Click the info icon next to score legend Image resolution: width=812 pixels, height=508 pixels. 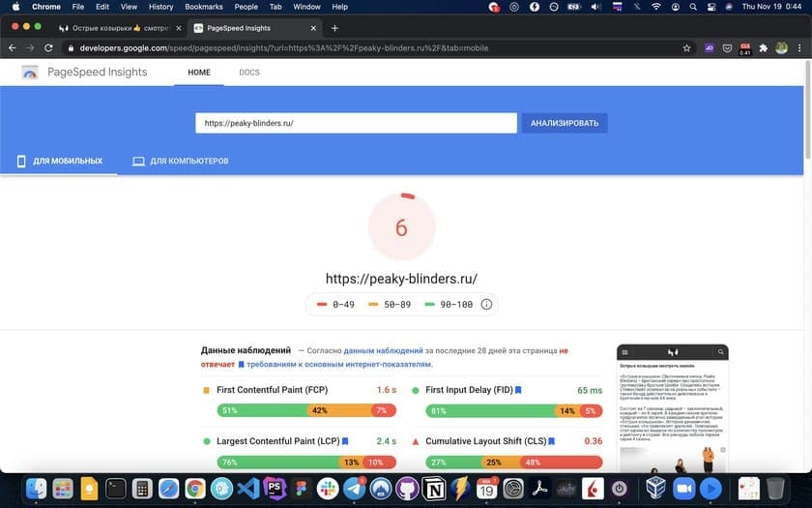click(486, 304)
